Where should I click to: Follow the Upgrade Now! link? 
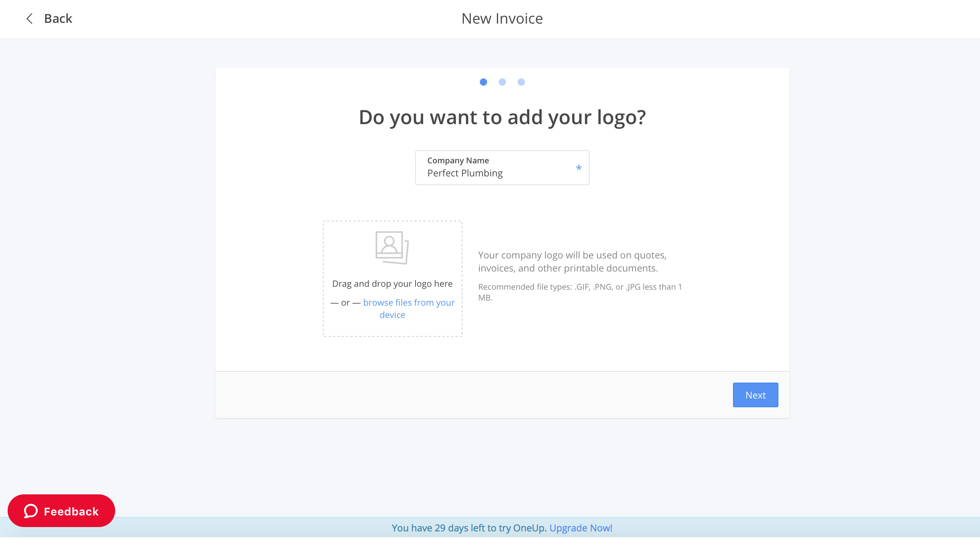point(580,528)
